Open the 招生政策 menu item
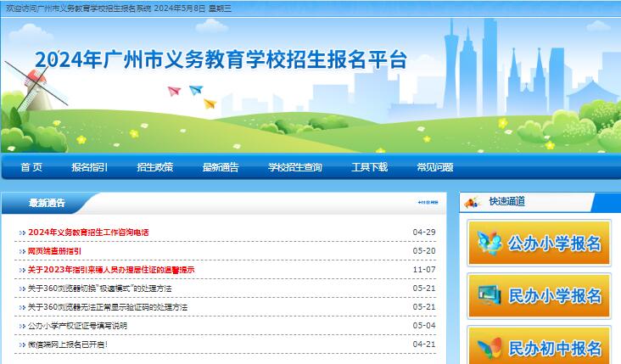The image size is (621, 364). point(155,167)
